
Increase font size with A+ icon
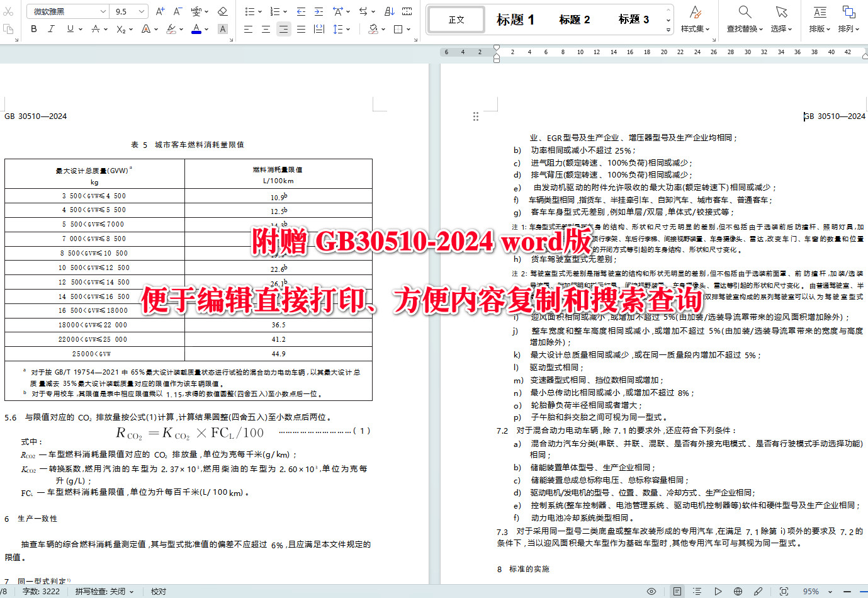pos(160,11)
